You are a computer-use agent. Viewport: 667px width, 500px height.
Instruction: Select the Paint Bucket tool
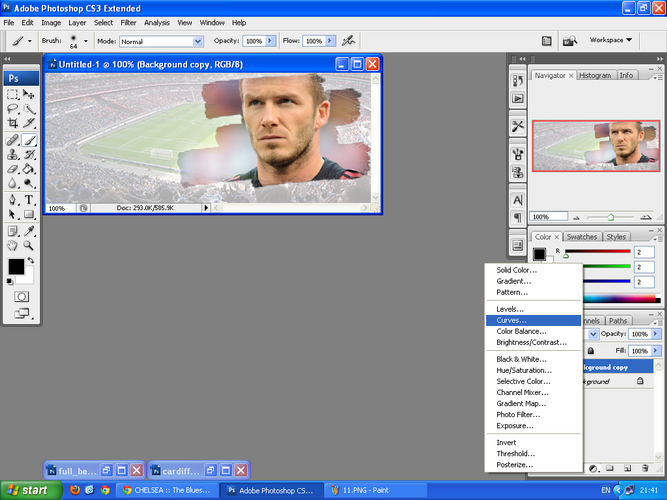(x=29, y=169)
